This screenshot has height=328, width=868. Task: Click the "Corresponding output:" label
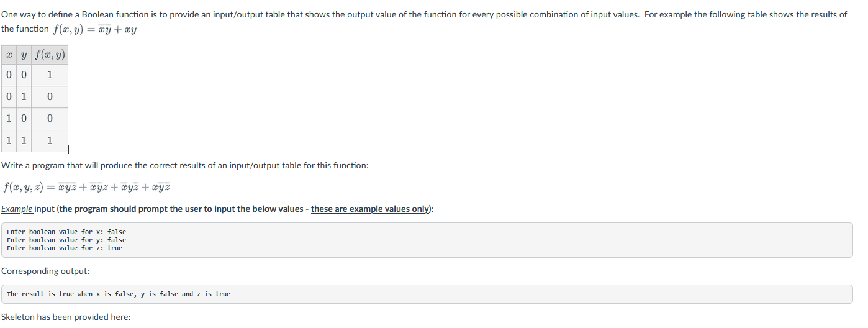pos(45,271)
